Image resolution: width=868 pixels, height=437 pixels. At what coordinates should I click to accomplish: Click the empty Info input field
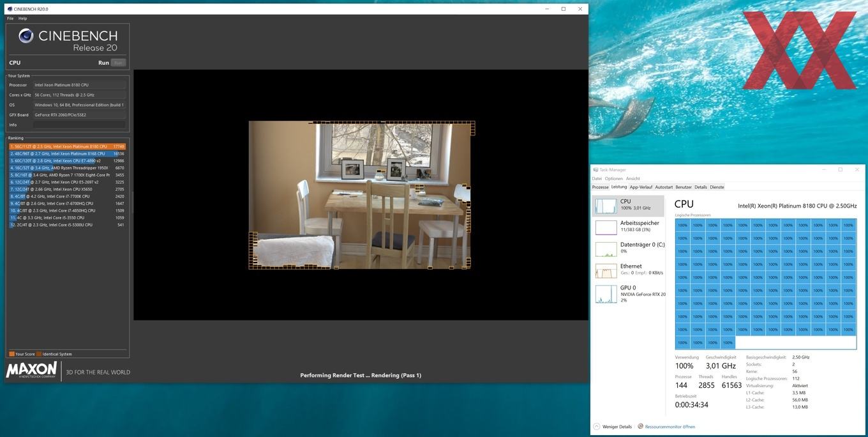tap(79, 125)
